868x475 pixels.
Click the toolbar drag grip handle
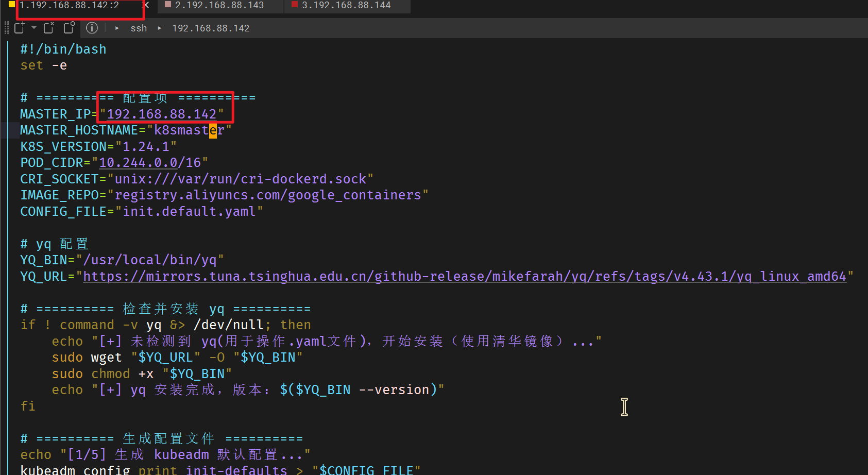point(7,28)
